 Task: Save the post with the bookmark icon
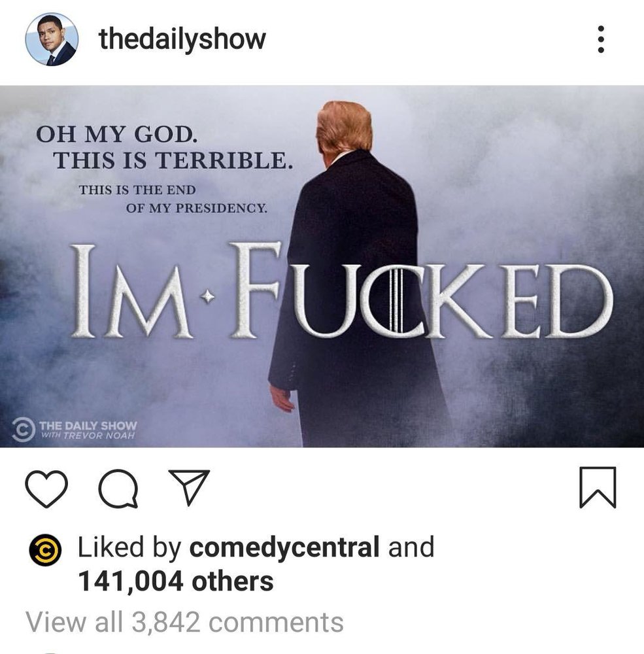(598, 487)
